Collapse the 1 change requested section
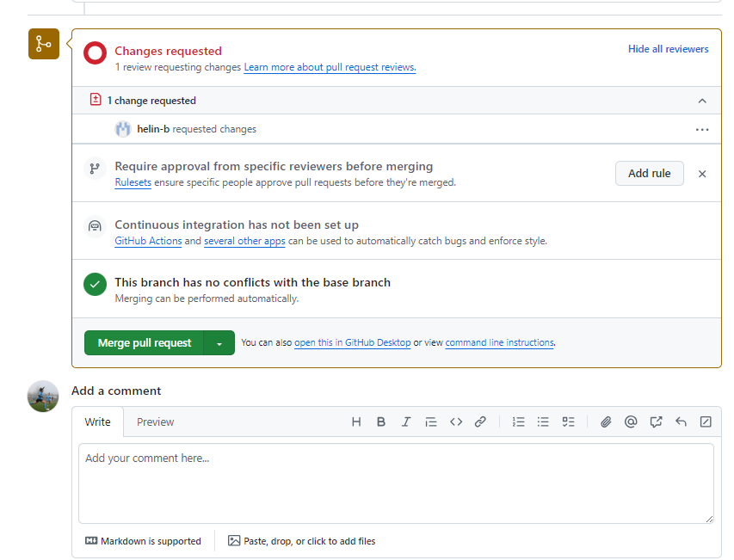 coord(702,101)
